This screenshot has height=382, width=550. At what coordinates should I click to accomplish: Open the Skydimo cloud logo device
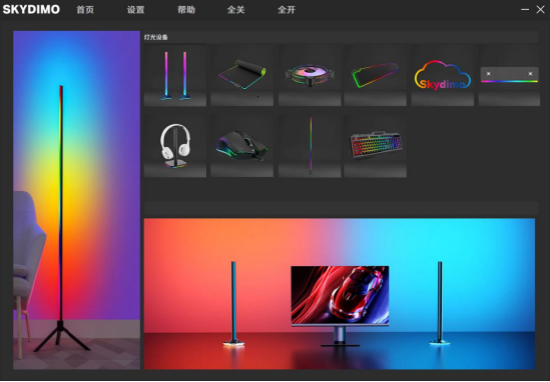(443, 75)
